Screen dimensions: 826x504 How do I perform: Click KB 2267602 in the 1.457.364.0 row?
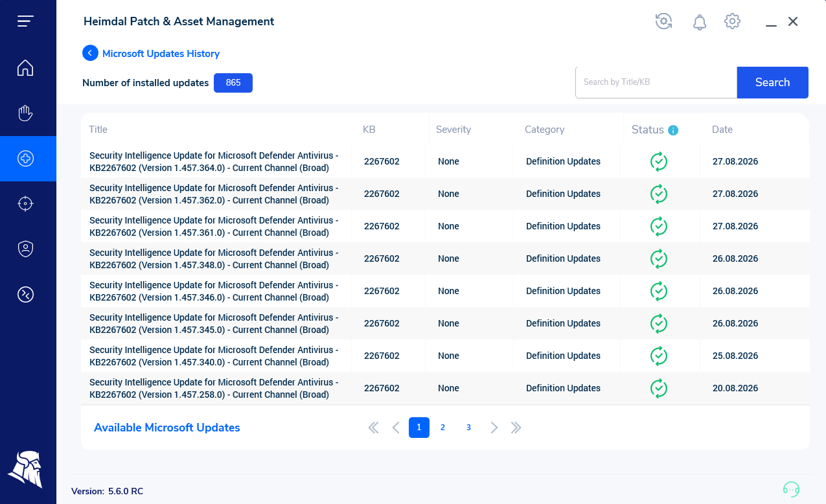click(382, 161)
